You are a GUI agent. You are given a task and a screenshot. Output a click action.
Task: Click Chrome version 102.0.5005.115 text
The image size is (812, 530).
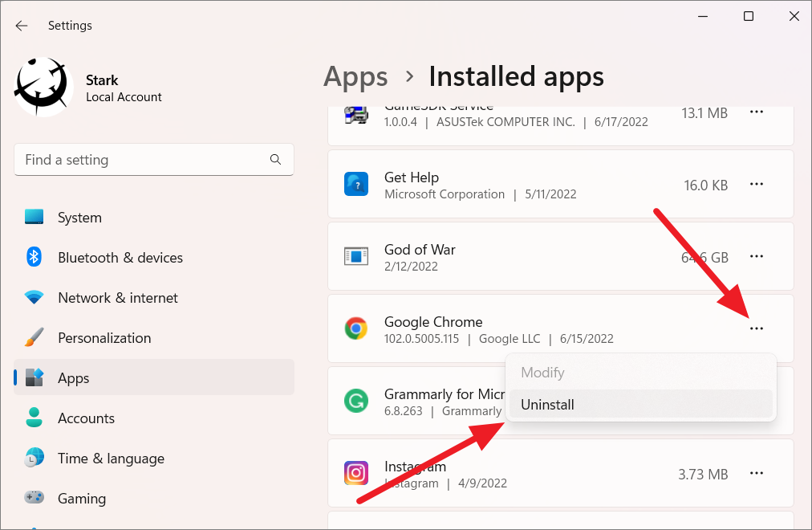(421, 339)
